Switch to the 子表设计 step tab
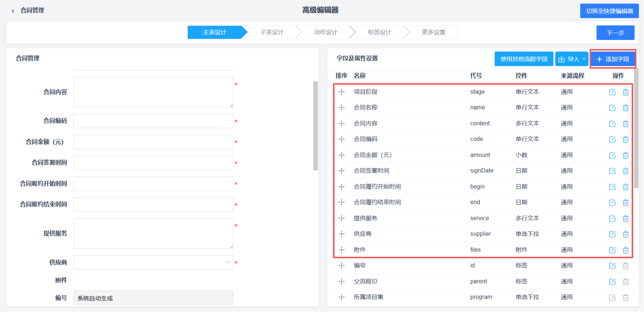 coord(271,32)
